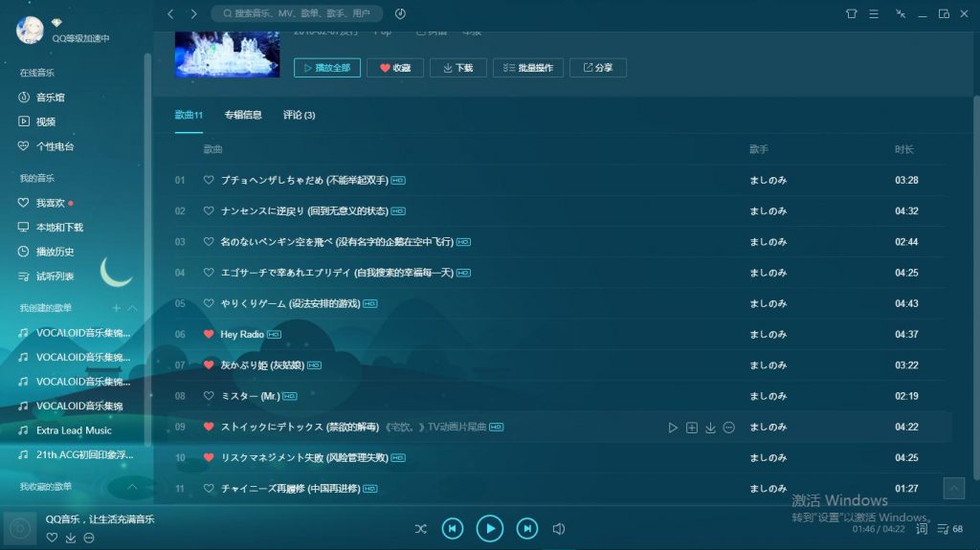
Task: Play track 09 with row play icon
Action: pyautogui.click(x=673, y=428)
